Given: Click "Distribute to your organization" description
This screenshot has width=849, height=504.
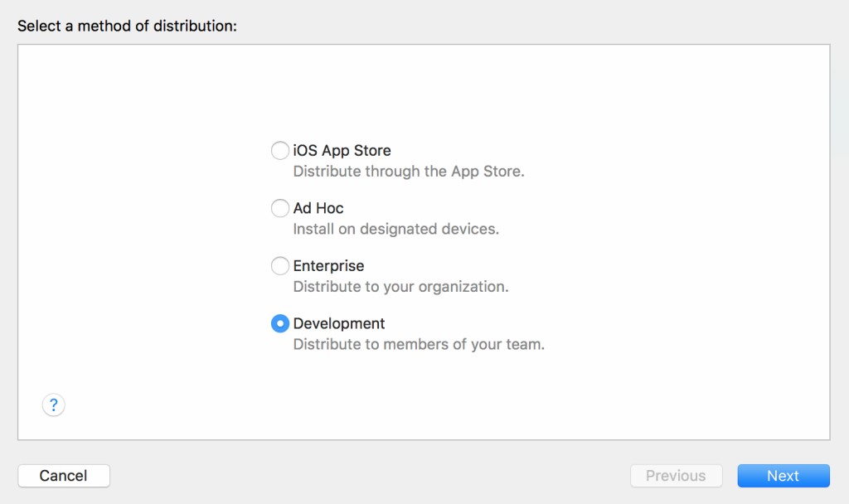Looking at the screenshot, I should coord(400,287).
